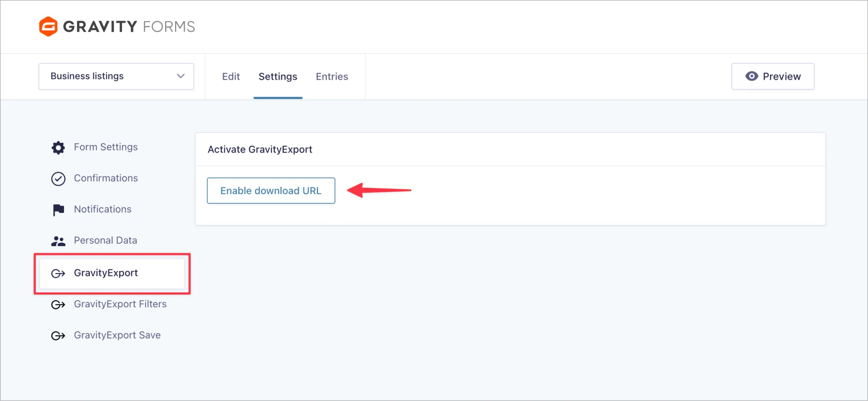Click the GravityExport arrow icon
The width and height of the screenshot is (868, 401).
58,273
